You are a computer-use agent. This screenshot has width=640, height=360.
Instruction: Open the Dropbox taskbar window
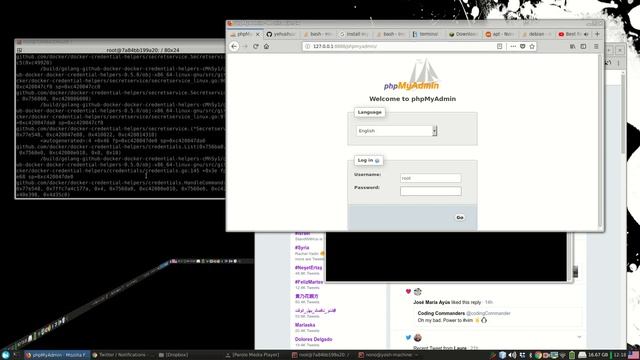173,355
